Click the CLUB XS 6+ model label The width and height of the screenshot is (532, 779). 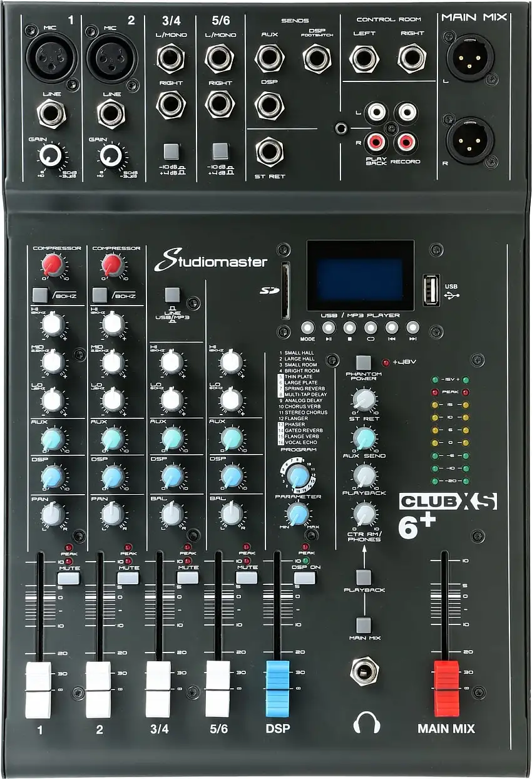tap(448, 515)
